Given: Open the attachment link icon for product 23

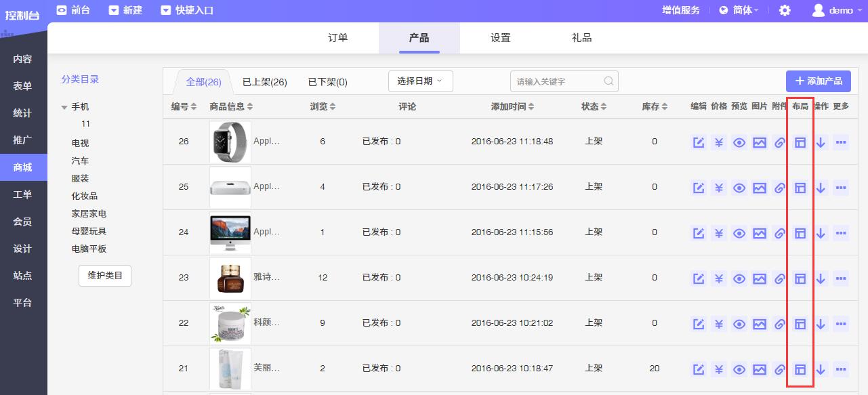Looking at the screenshot, I should [780, 278].
